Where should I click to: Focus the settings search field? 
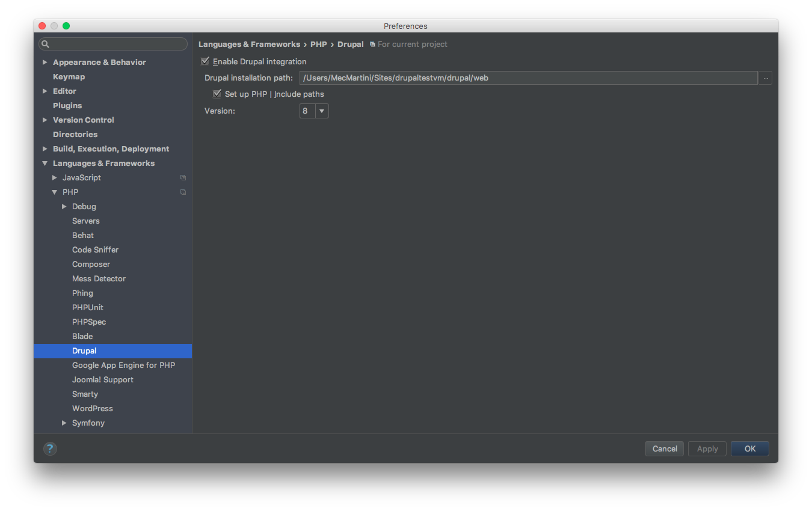pos(113,44)
